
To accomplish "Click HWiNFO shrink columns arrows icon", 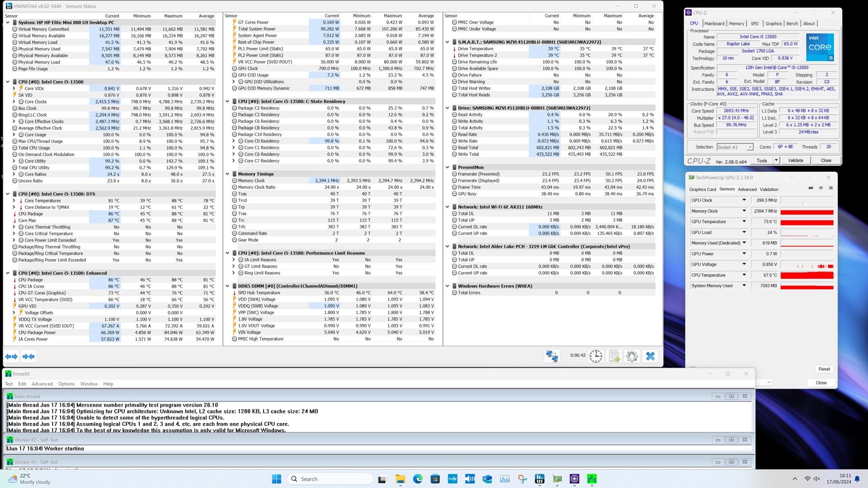I will 28,357.
